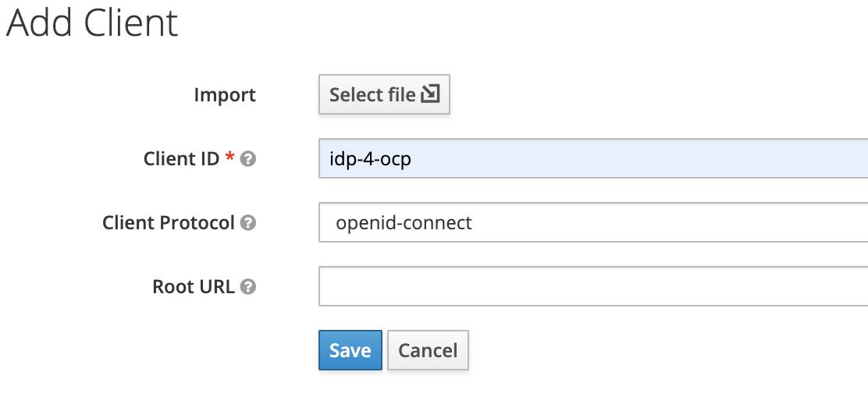Click the import arrow icon on Select file
868x418 pixels.
pos(430,94)
